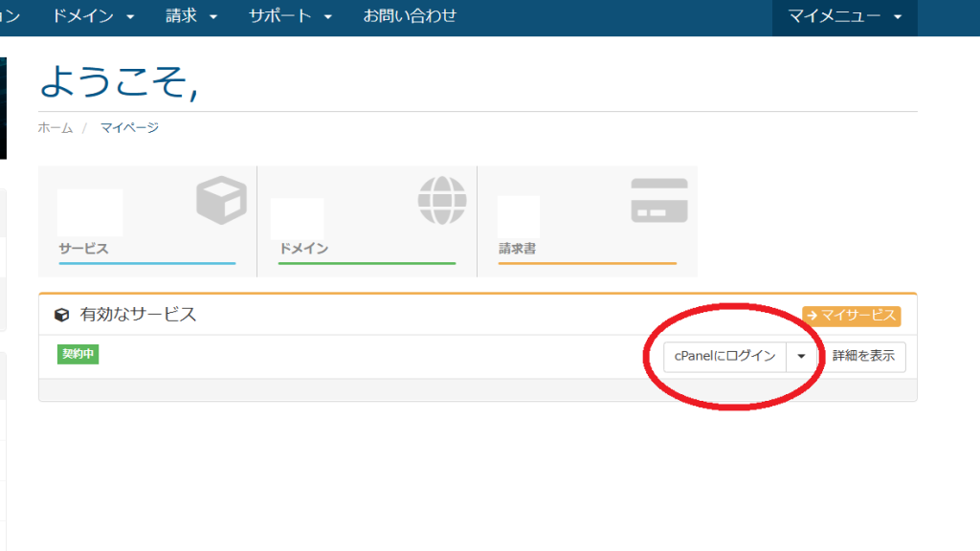
Task: Expand the 請求 menu in the navigation bar
Action: tap(191, 16)
